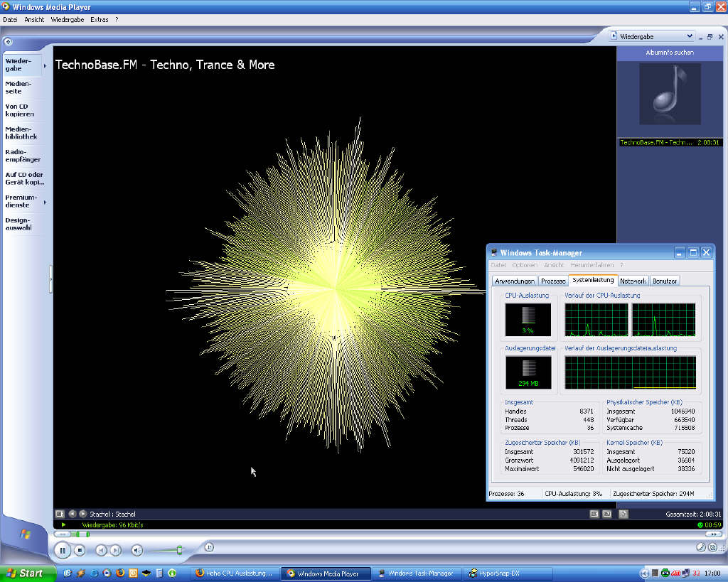Launch Firefox from the quick launch bar
Viewport: 728px width, 582px height.
pos(119,573)
